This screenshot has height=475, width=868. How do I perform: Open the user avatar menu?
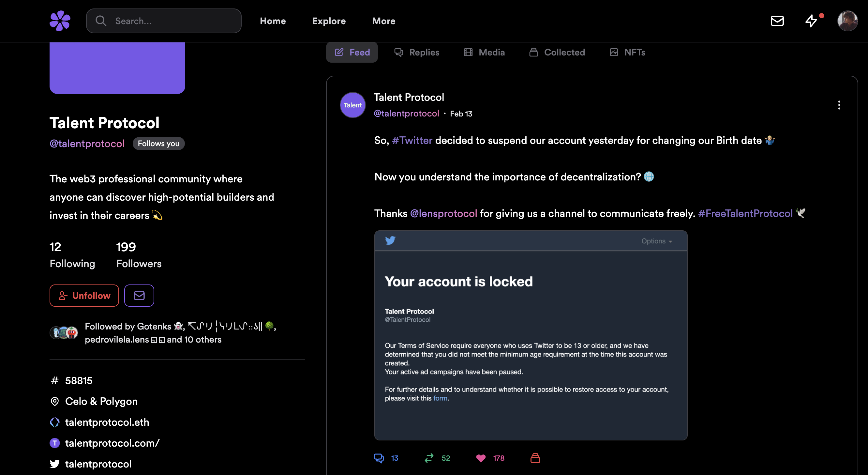point(847,21)
